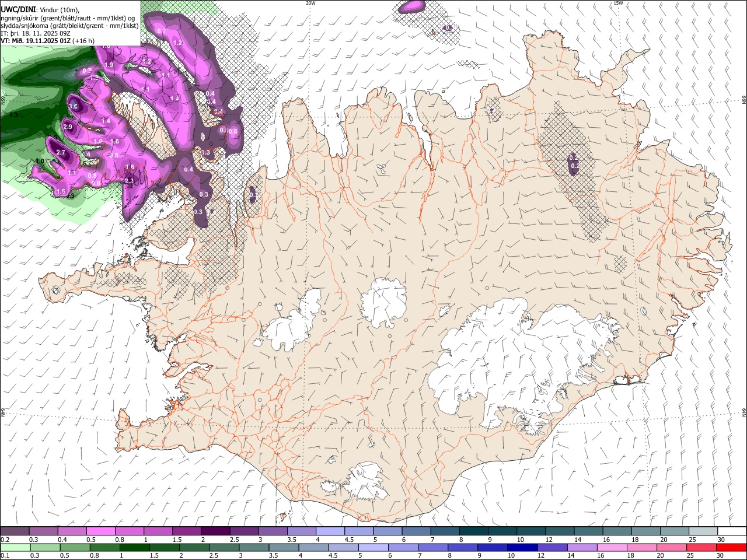Click the dark green rain swatch between 1 and 1.5
Viewport: 747px width, 560px height.
click(134, 547)
